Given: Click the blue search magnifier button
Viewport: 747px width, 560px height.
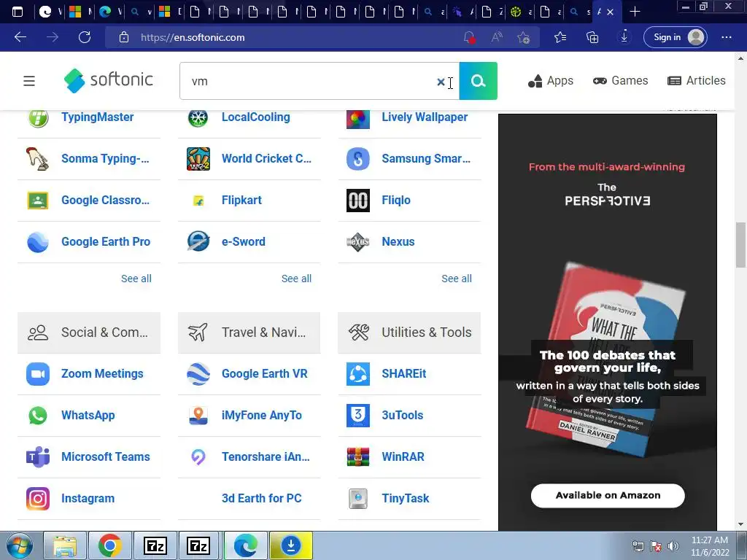Looking at the screenshot, I should point(479,81).
